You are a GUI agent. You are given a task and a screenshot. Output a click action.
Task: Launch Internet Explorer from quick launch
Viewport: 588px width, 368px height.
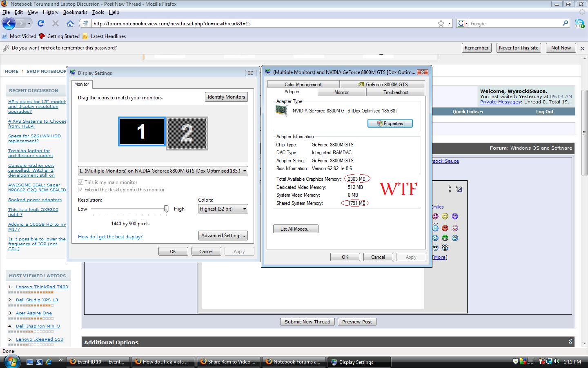pyautogui.click(x=49, y=362)
